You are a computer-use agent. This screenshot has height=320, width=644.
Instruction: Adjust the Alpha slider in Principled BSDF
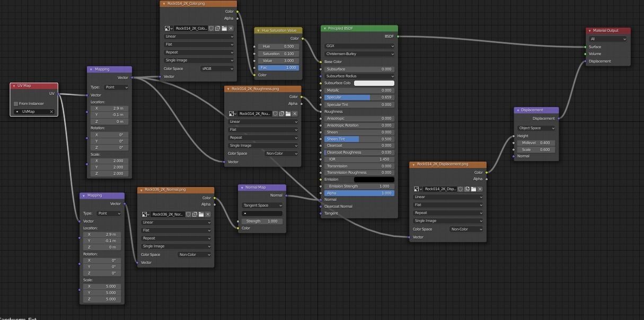click(x=359, y=193)
